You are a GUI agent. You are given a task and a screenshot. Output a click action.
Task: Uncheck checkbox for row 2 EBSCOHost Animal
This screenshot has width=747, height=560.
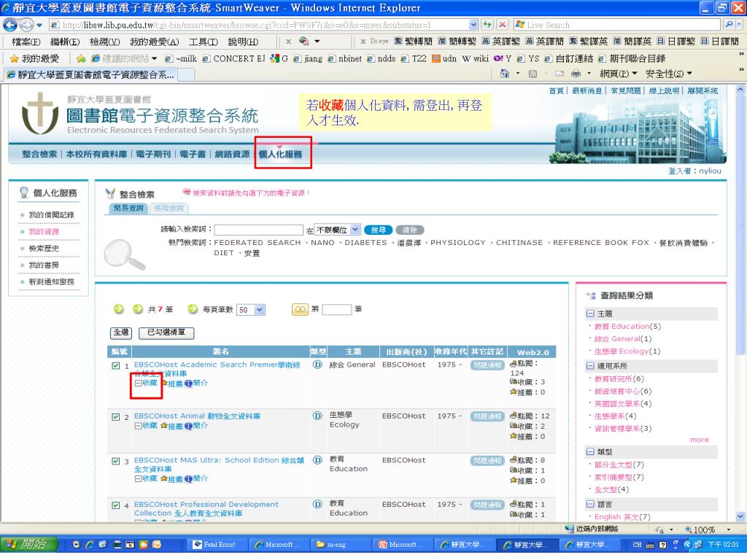point(116,416)
